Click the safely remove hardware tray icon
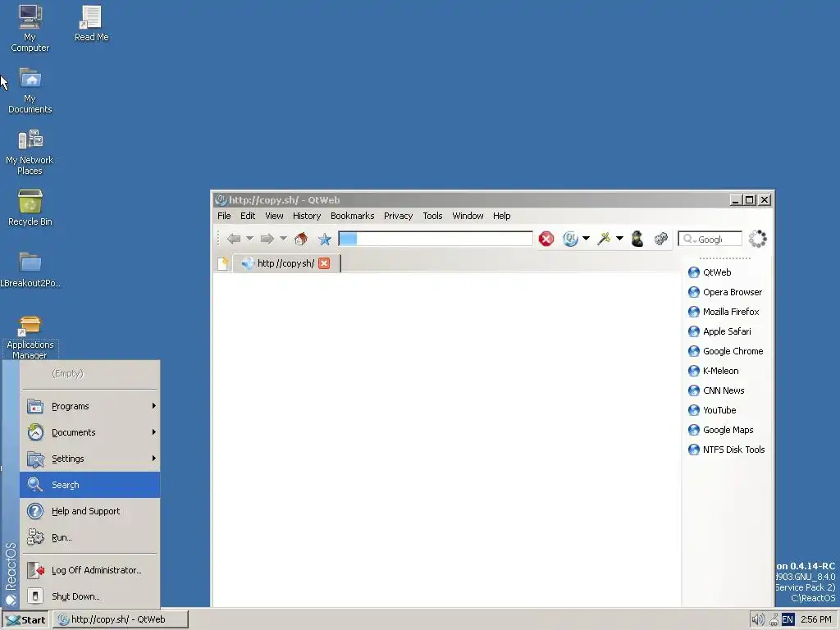This screenshot has width=840, height=630. 774,620
